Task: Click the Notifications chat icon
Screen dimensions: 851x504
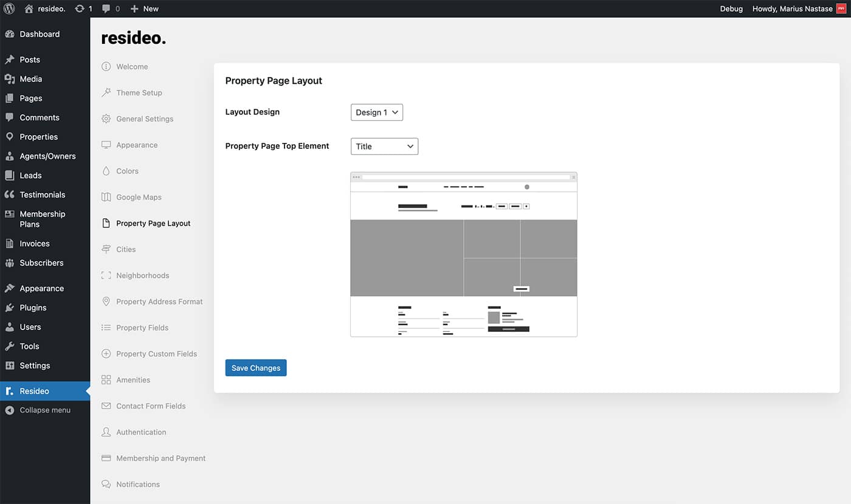Action: tap(106, 485)
